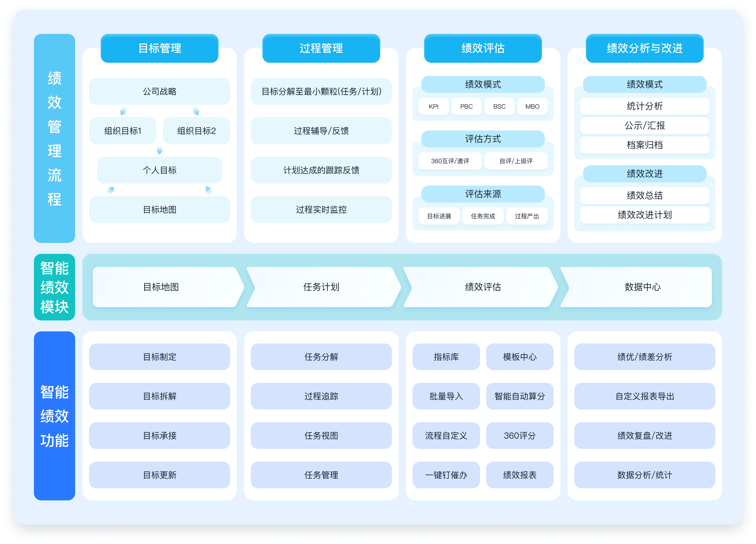Click 目标分解至最小颗粒(任务/计划) box
Screen dimensions: 756x544
click(321, 91)
